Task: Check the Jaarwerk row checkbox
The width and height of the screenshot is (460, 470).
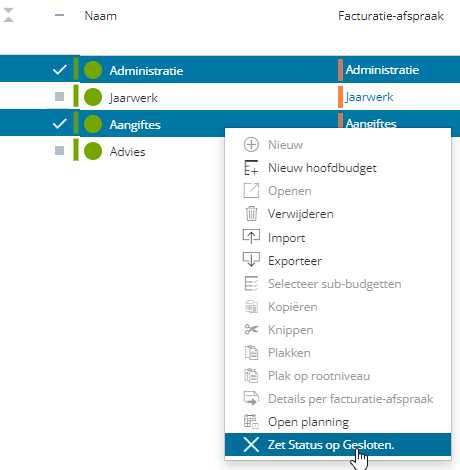Action: (59, 97)
